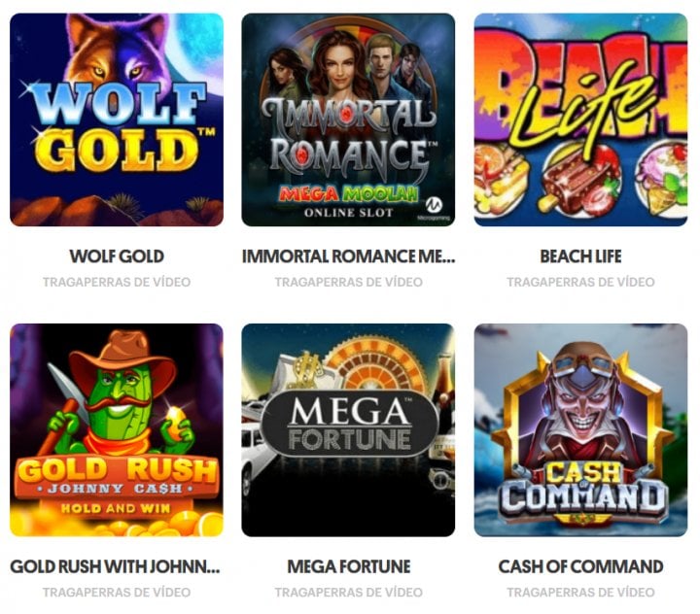Open the Cash of Command thumbnail

(x=580, y=429)
